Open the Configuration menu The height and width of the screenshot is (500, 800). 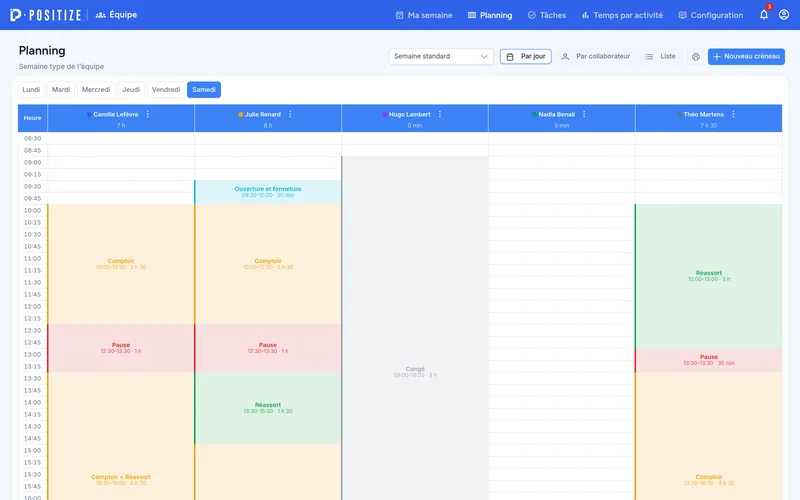(711, 15)
